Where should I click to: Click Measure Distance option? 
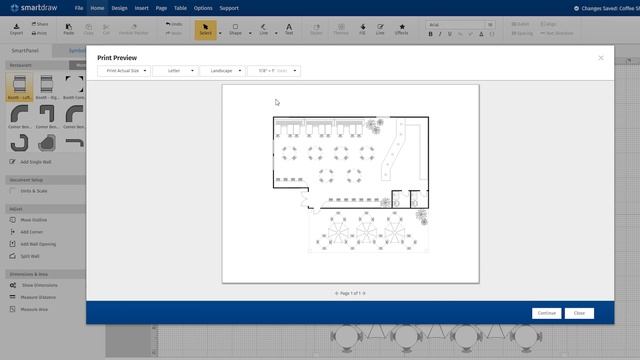[33, 298]
